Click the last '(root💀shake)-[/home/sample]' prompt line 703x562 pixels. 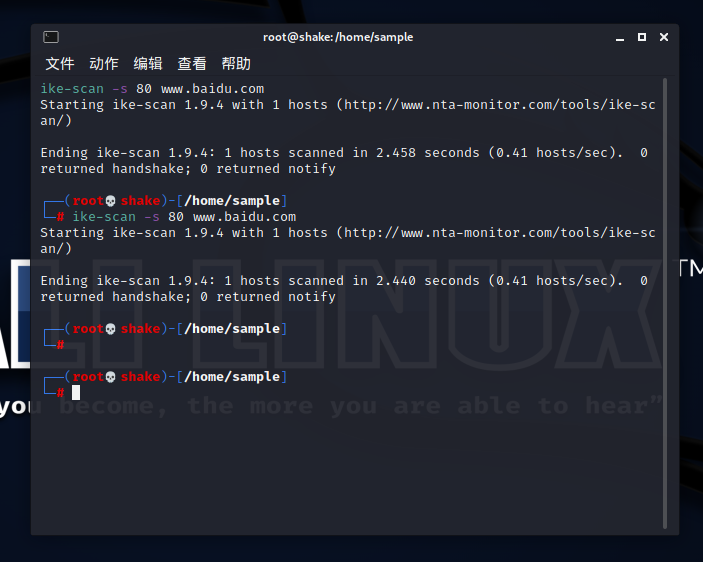point(175,377)
